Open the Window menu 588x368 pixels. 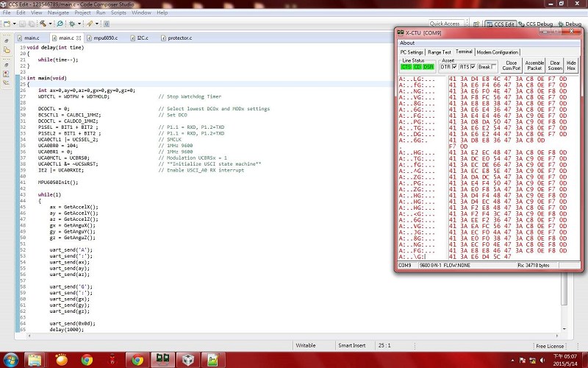point(141,13)
